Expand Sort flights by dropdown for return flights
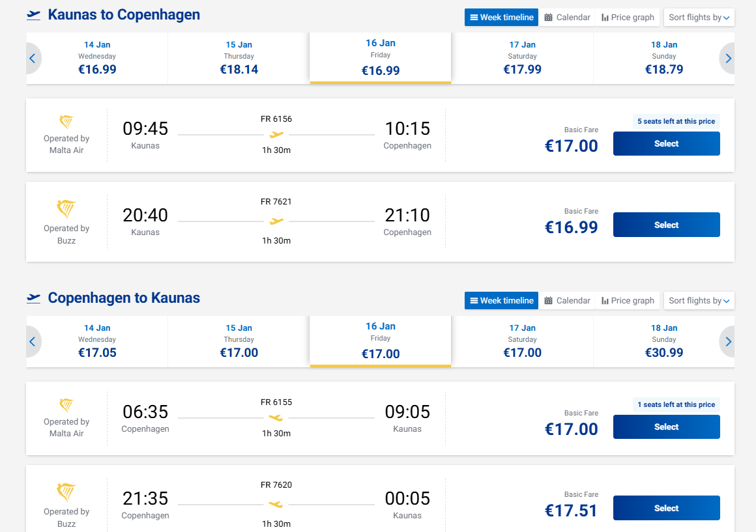The image size is (756, 532). [699, 301]
